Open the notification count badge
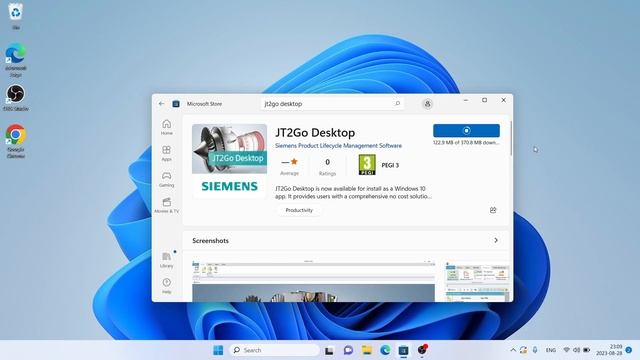640x360 pixels. 629,350
